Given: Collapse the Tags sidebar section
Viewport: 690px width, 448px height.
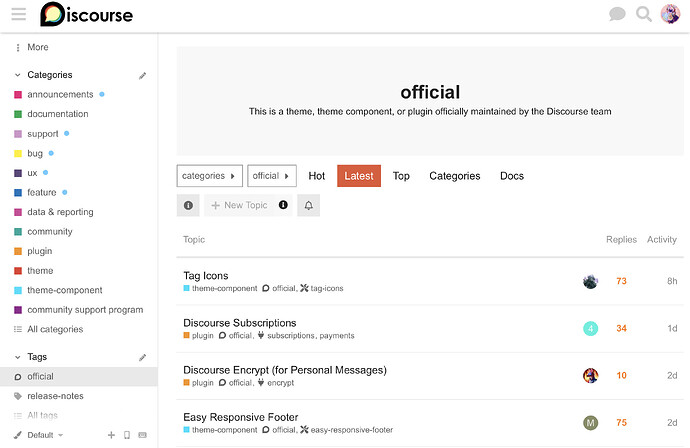Looking at the screenshot, I should 18,357.
